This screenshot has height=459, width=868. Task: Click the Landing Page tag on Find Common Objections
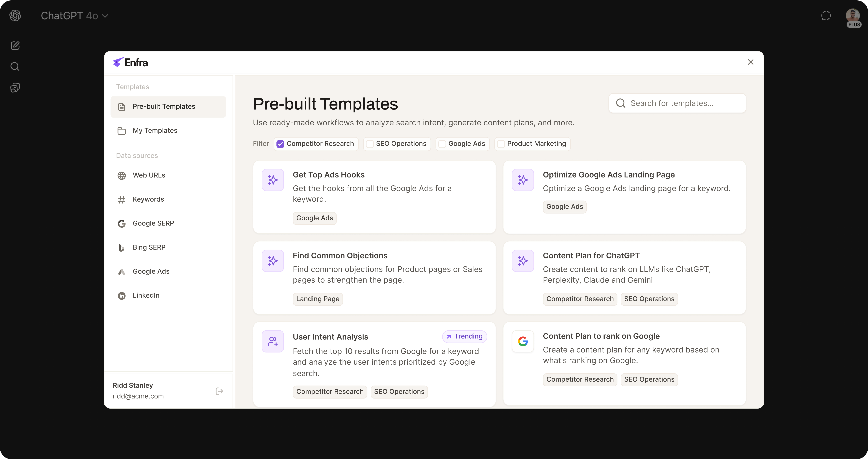[317, 299]
